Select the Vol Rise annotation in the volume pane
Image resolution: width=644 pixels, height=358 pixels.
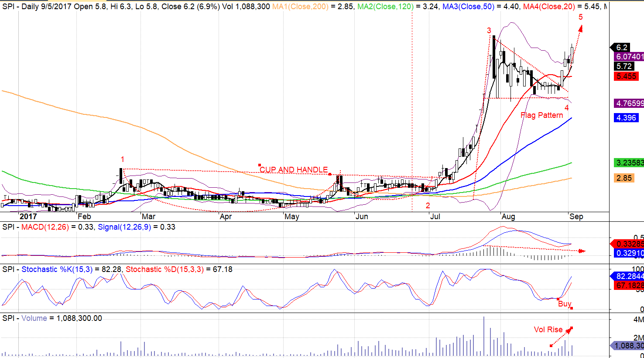(548, 330)
